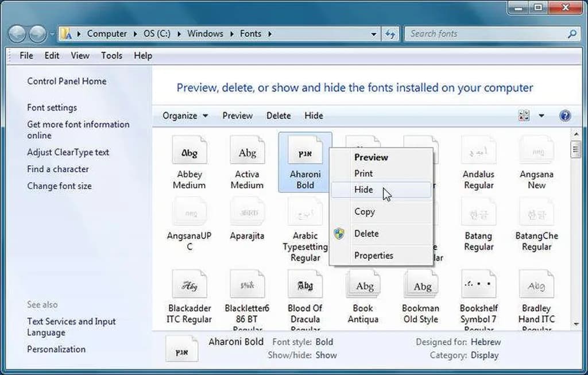Screen dimensions: 588x375
Task: Select the Blackadder ITC Regular font
Action: click(x=189, y=286)
